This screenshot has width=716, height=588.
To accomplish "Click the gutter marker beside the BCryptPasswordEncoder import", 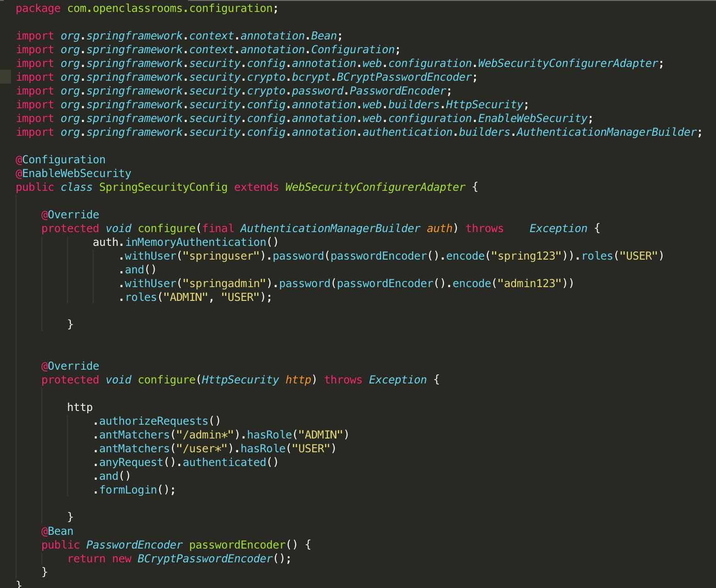I will coord(5,77).
